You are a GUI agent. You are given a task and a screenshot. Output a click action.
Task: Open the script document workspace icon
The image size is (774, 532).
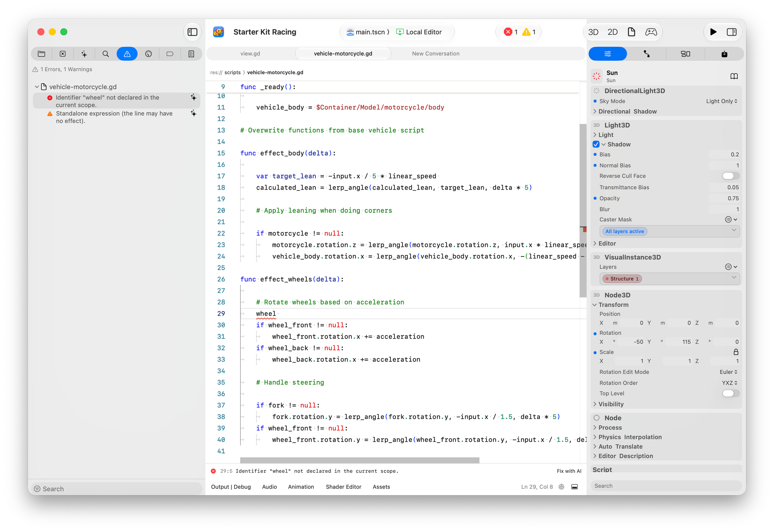[632, 32]
